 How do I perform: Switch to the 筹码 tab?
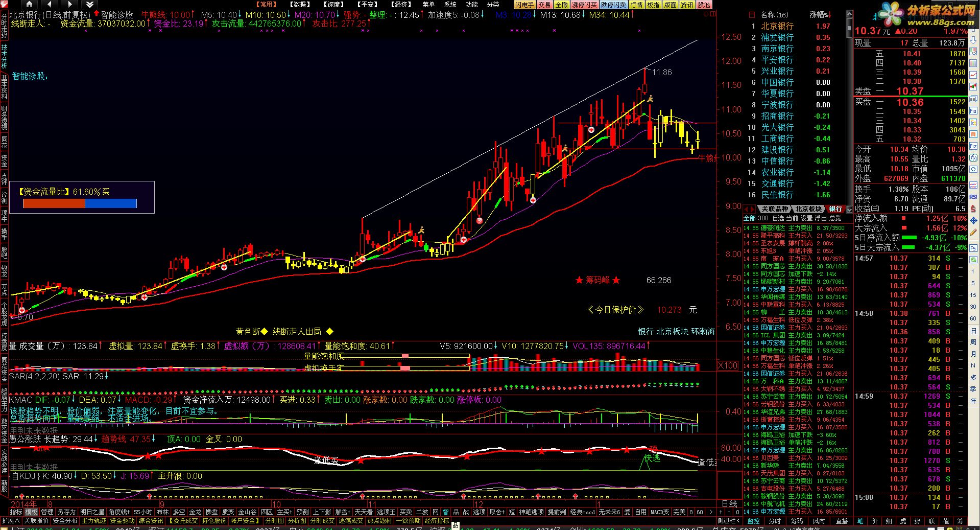[797, 521]
